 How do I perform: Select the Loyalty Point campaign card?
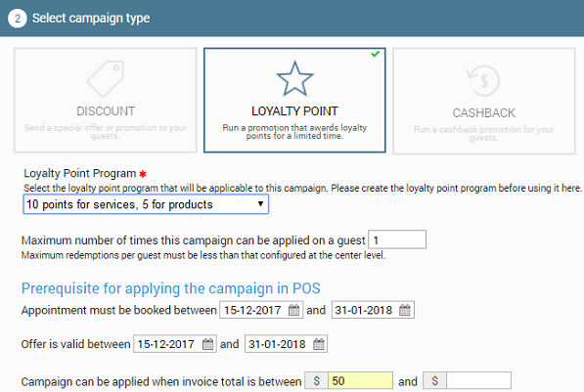tap(294, 100)
